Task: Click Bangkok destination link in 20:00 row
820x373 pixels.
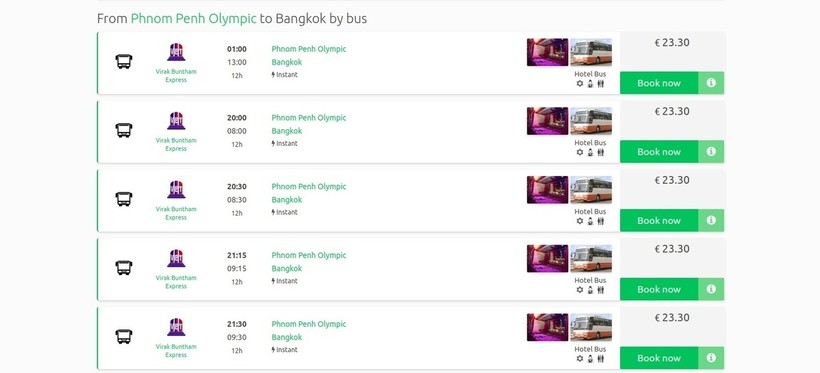Action: coord(287,131)
